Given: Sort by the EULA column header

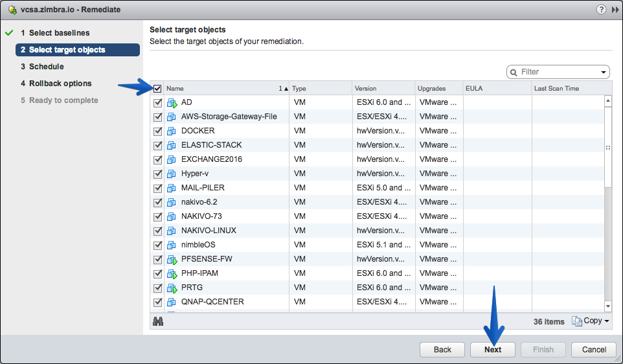Looking at the screenshot, I should (497, 89).
